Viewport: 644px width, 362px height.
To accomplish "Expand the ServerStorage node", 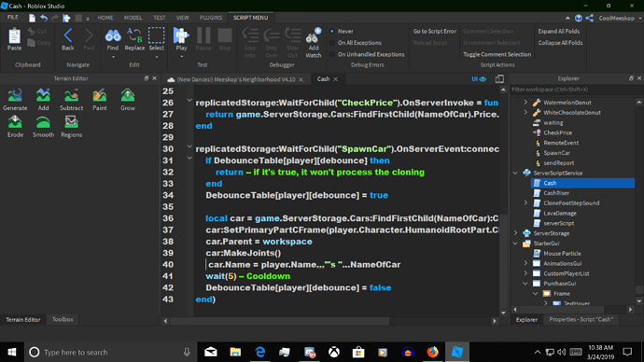I will [x=515, y=233].
